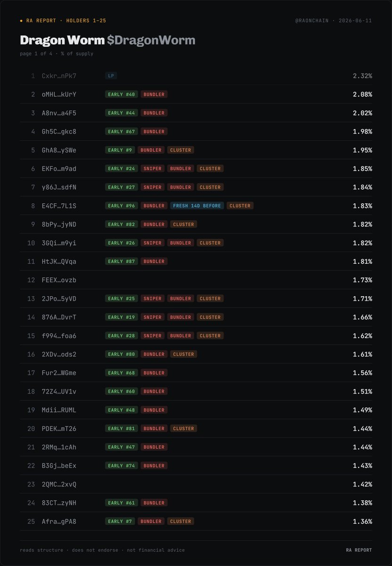Screen dimensions: 392x566
Task: Select the EARLY #7 badge
Action: (x=120, y=521)
